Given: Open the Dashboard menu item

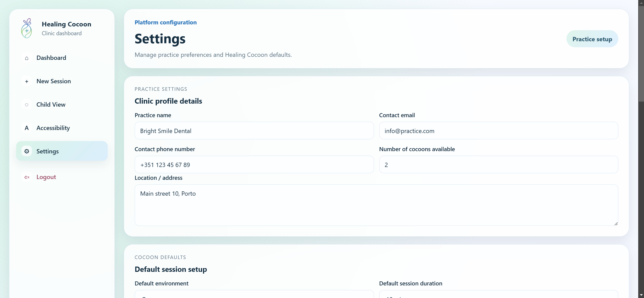Looking at the screenshot, I should [x=51, y=58].
